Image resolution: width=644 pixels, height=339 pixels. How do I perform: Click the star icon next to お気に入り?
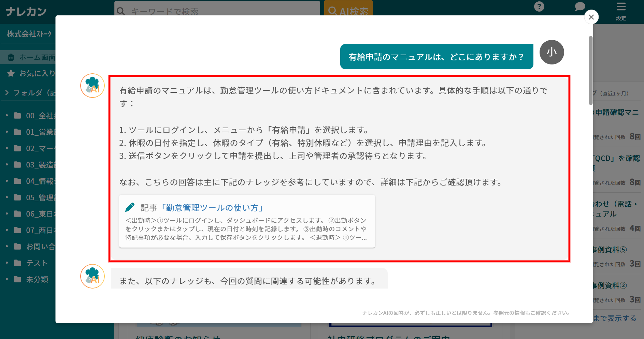click(x=11, y=73)
